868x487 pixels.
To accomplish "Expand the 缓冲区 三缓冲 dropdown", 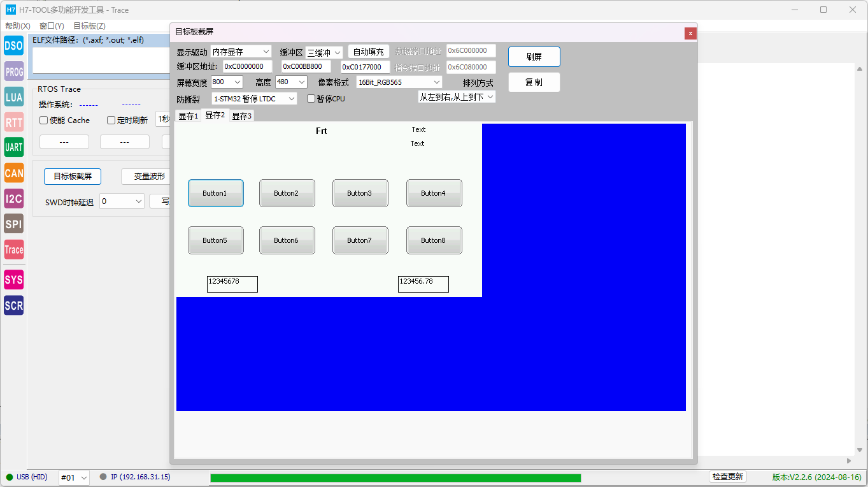I will pos(324,53).
